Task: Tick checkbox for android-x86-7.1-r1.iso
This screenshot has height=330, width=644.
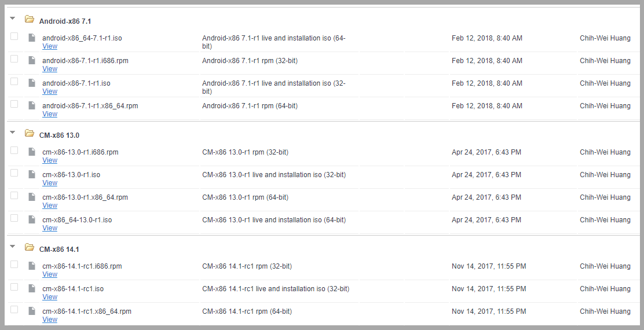Action: tap(14, 82)
